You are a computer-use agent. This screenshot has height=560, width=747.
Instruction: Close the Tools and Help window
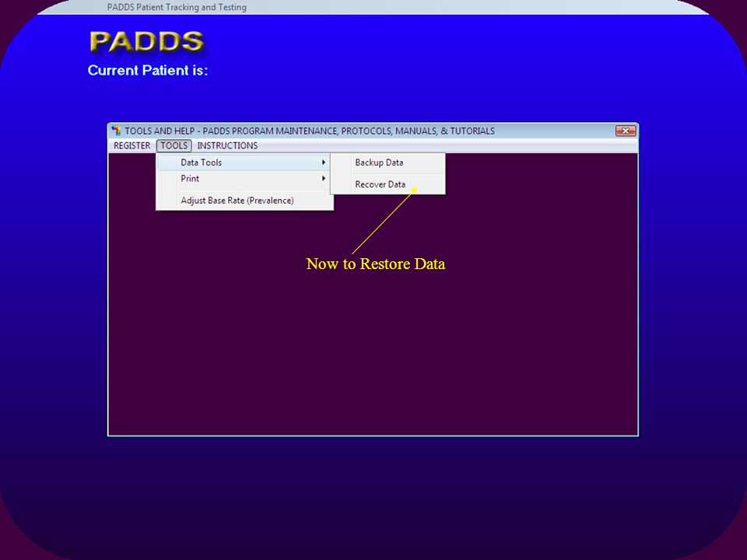tap(626, 131)
